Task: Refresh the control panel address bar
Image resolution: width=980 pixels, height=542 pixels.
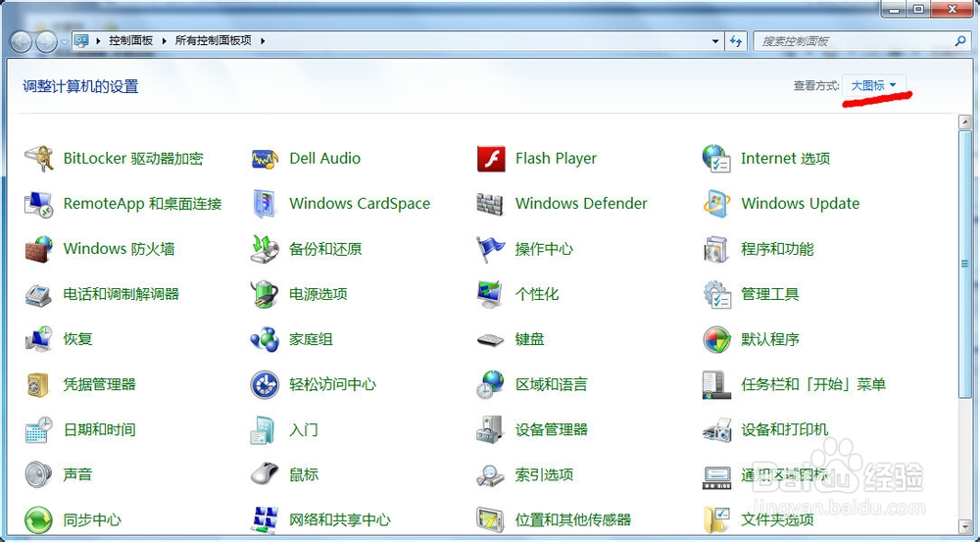Action: pyautogui.click(x=736, y=41)
